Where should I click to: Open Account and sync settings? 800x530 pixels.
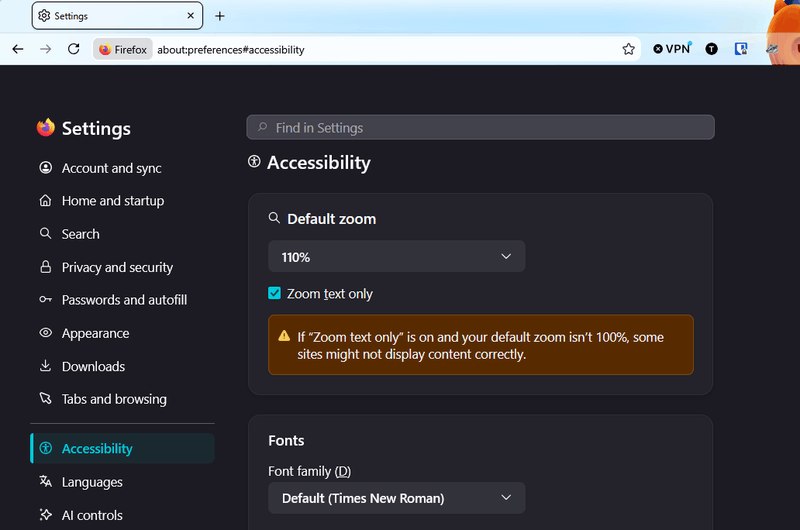111,168
